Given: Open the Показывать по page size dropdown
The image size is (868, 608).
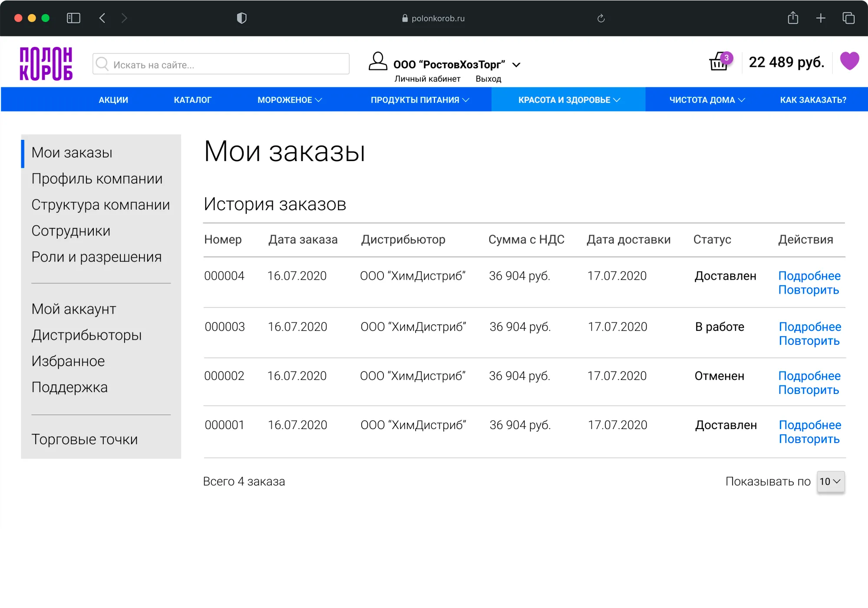Looking at the screenshot, I should pos(830,481).
